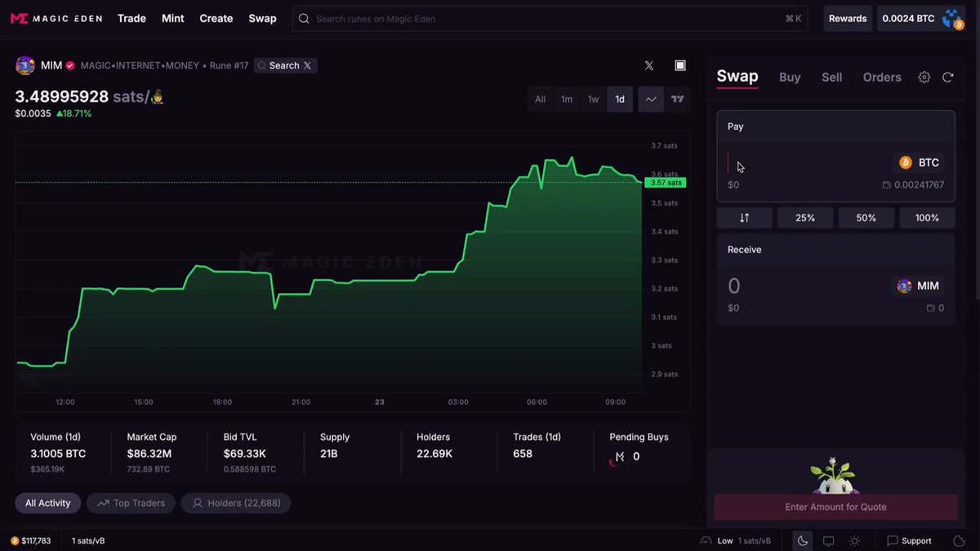Click the wallet avatar icon
The width and height of the screenshot is (980, 551).
point(953,18)
